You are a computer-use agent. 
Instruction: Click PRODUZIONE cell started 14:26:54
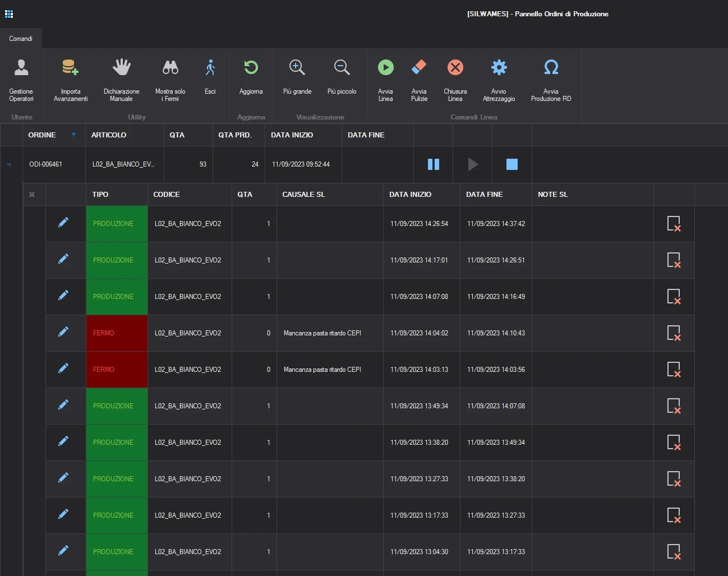[117, 224]
